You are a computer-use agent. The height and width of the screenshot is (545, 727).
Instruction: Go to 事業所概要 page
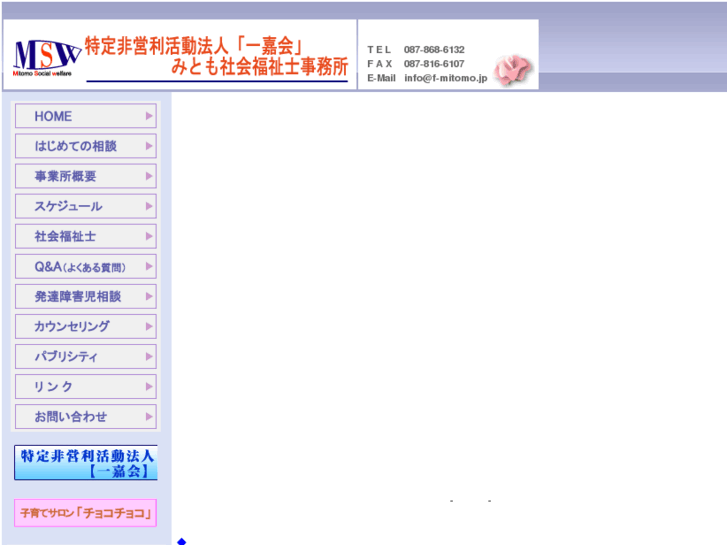pos(86,176)
